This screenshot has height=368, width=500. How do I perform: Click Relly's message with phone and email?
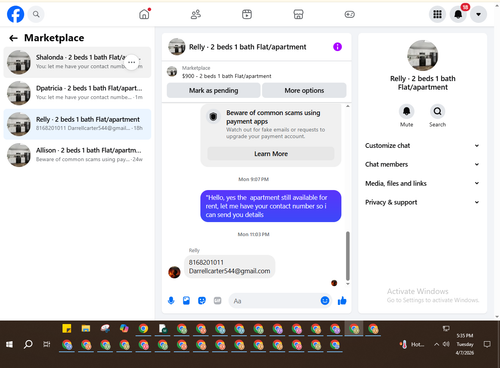pyautogui.click(x=229, y=267)
